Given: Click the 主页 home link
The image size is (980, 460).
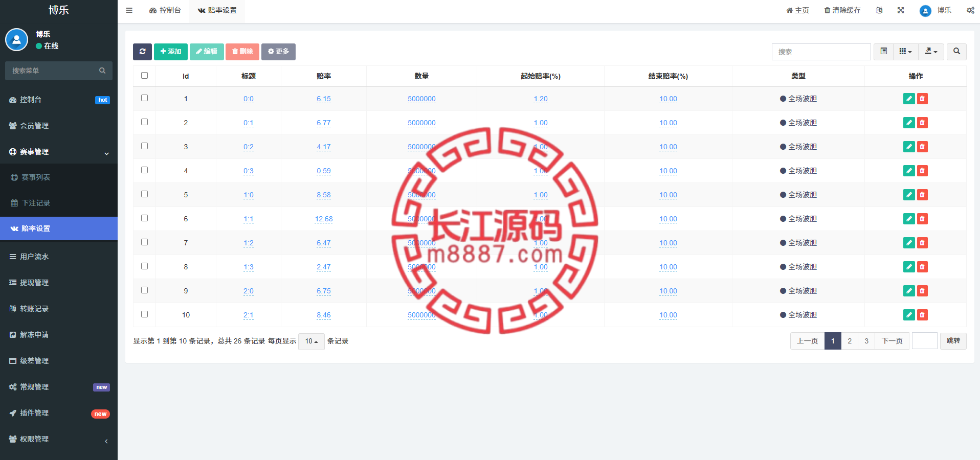Looking at the screenshot, I should point(798,10).
